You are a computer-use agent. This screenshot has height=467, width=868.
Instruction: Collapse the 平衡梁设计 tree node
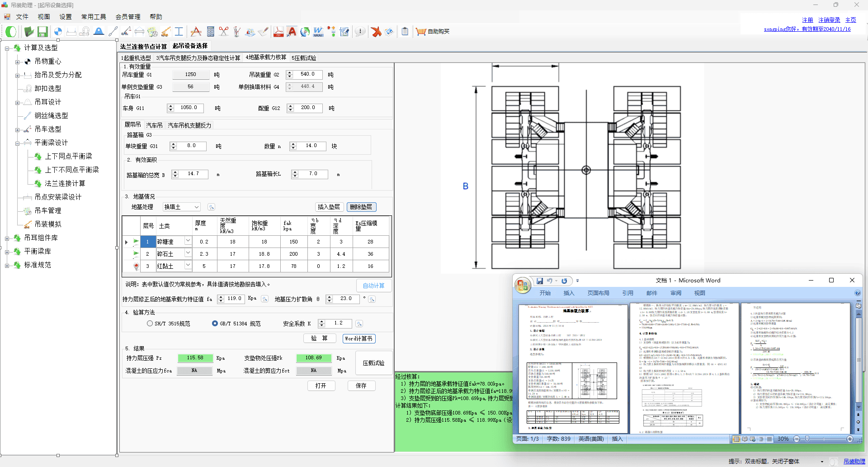click(x=17, y=143)
